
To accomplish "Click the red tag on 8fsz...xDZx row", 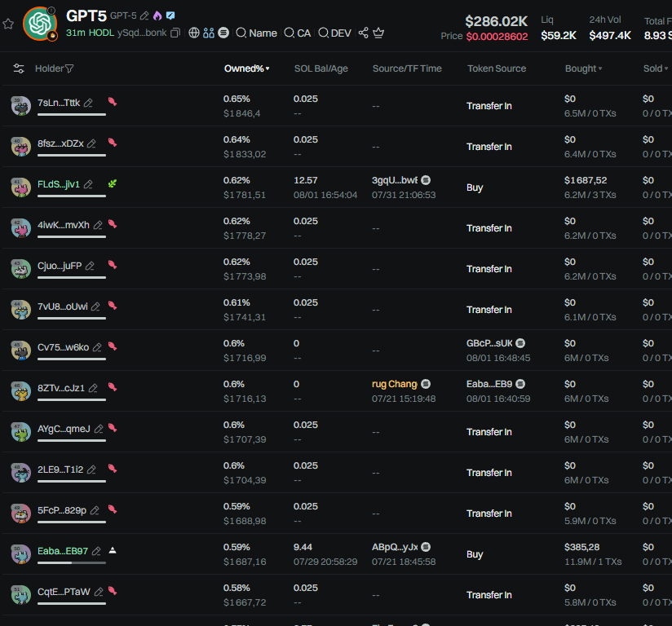I will pos(113,143).
